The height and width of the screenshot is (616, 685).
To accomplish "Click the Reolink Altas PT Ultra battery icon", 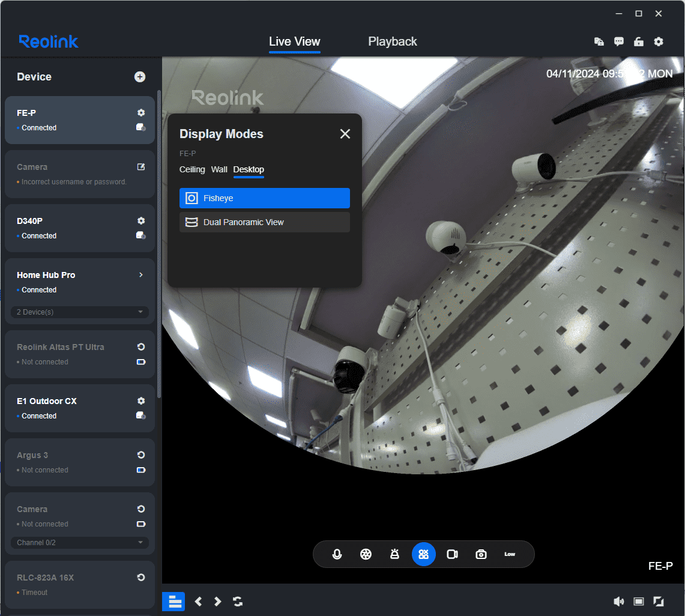I will (x=141, y=362).
